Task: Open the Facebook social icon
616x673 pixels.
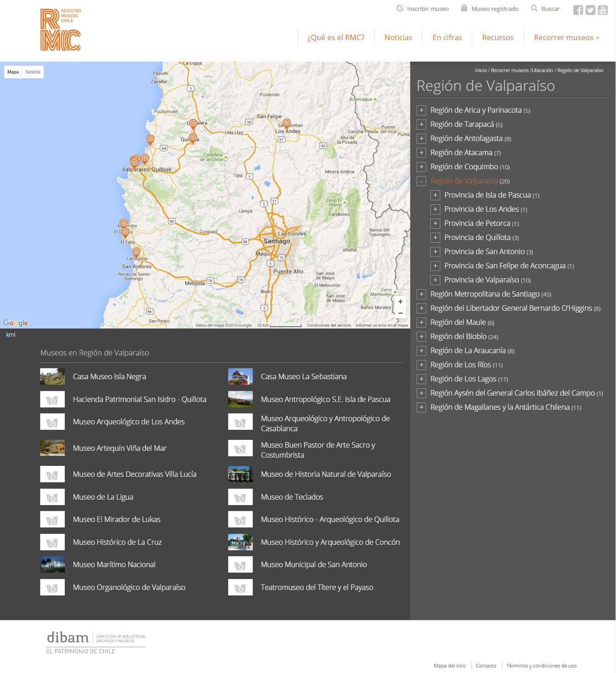Action: [x=578, y=10]
